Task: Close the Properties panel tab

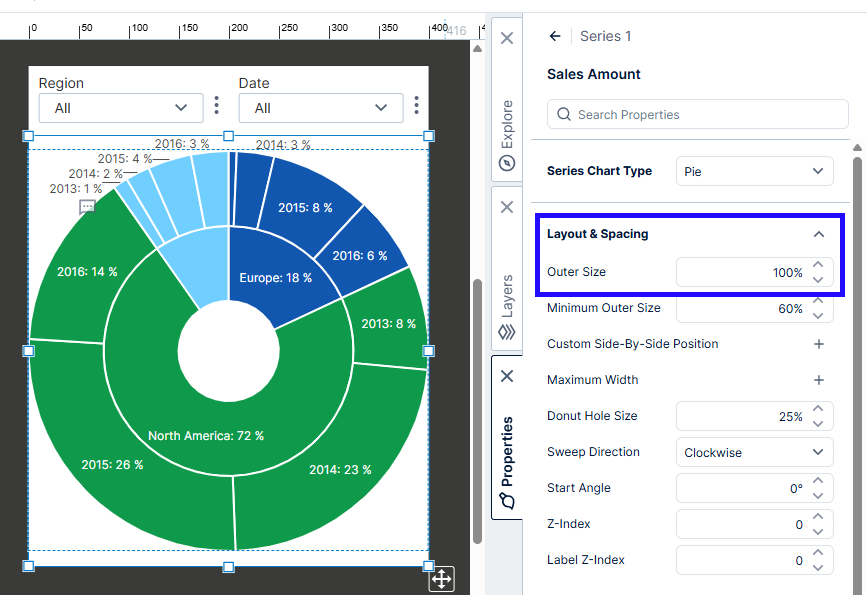Action: coord(507,376)
